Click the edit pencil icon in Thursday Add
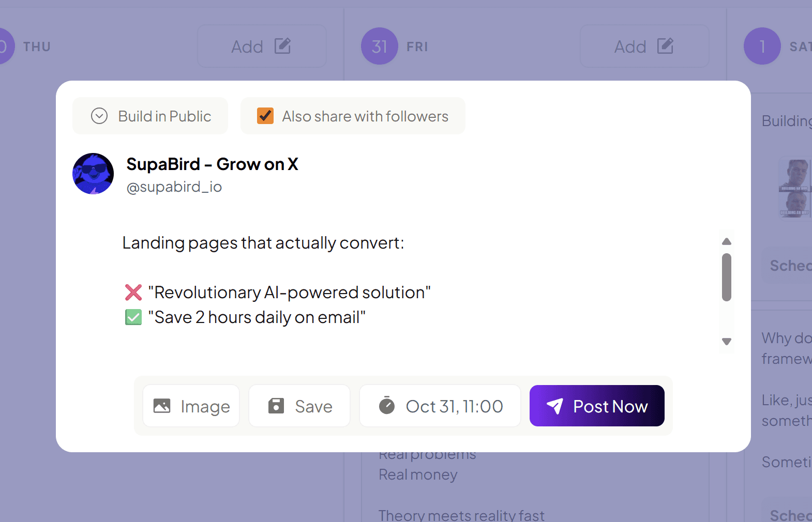This screenshot has height=522, width=812. tap(282, 46)
